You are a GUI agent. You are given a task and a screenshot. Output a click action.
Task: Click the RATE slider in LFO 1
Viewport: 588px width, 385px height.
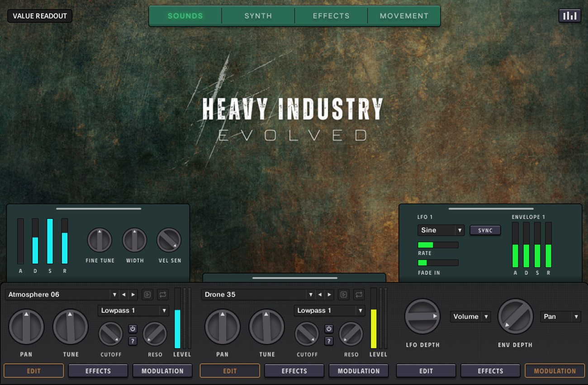[437, 245]
